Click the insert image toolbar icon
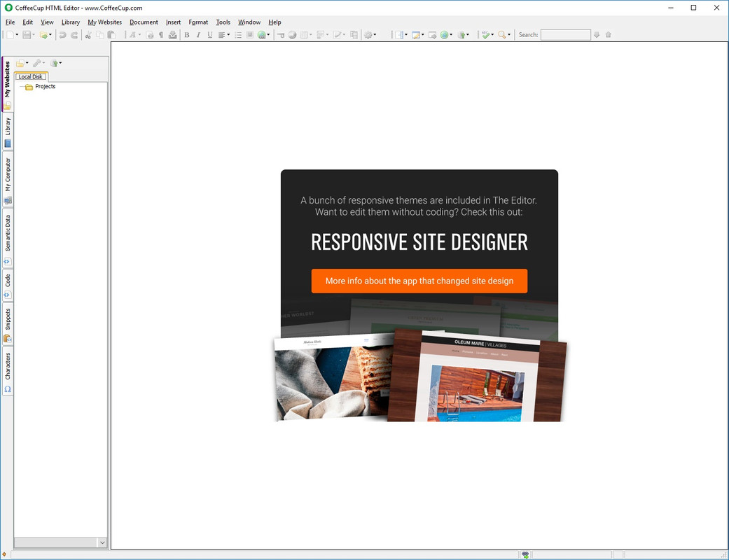729x560 pixels. coord(250,35)
